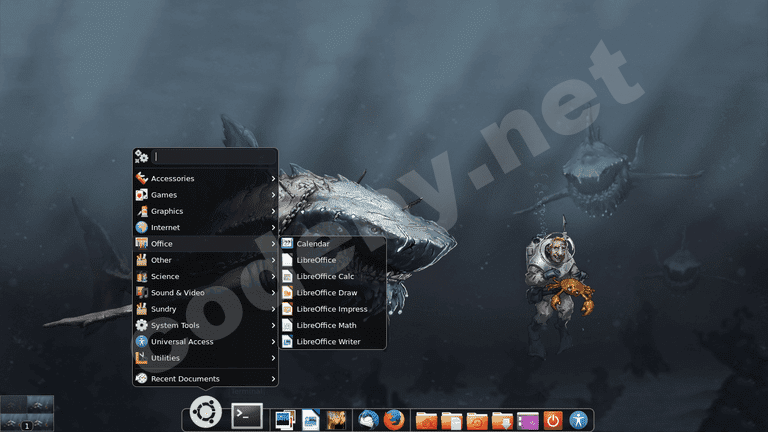Launch Thunderbird mail from the dock
The image size is (768, 432).
tap(368, 420)
